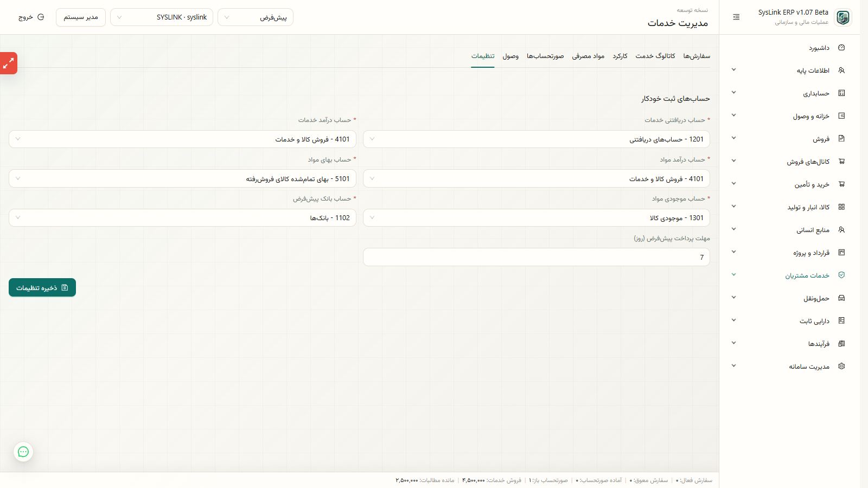Screen dimensions: 868x488
Task: Select the تنظیمات tab
Action: 483,56
